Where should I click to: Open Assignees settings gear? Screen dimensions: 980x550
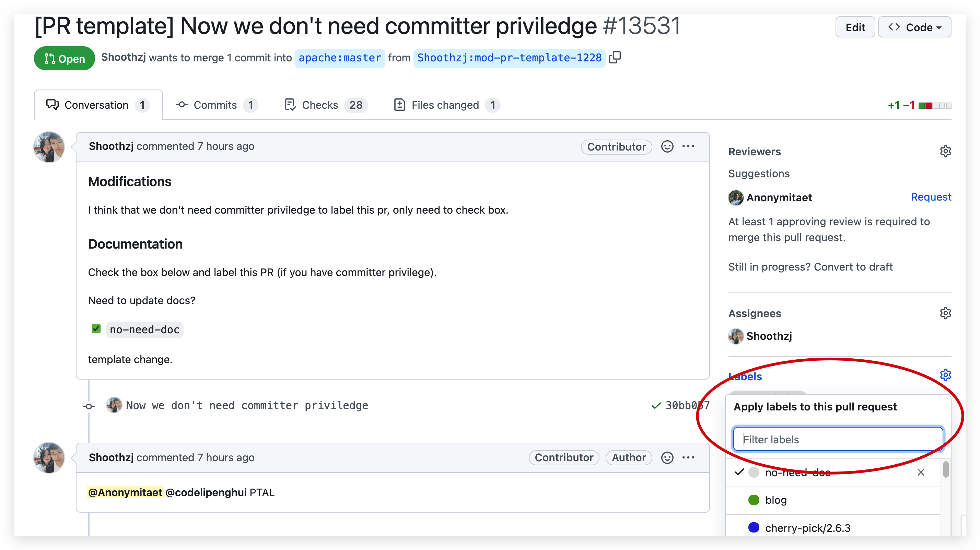point(945,313)
